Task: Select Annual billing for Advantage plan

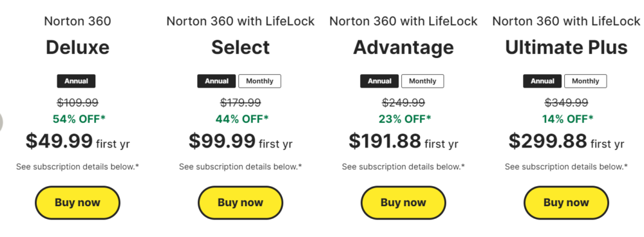Action: click(379, 81)
